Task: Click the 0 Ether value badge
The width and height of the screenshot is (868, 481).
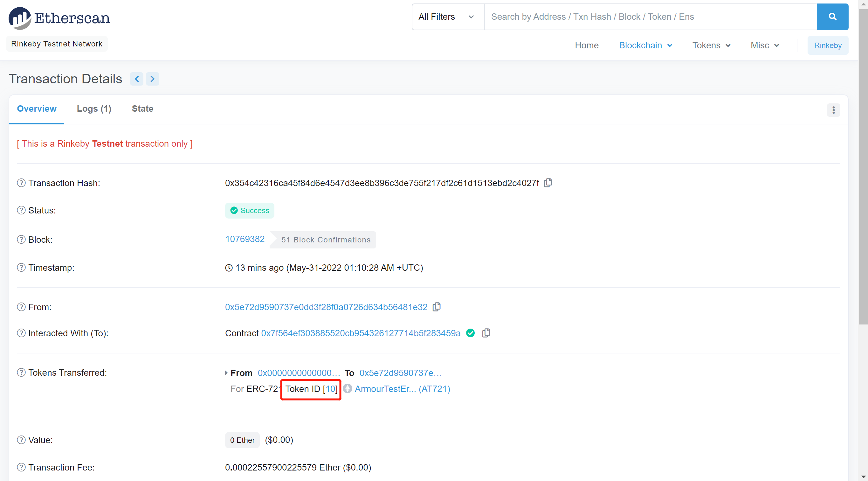Action: pos(242,440)
